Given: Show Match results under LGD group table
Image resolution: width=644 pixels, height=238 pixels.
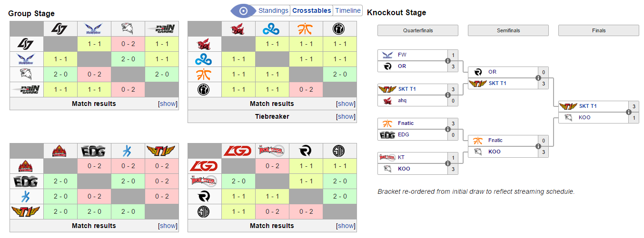Looking at the screenshot, I should pyautogui.click(x=346, y=226).
